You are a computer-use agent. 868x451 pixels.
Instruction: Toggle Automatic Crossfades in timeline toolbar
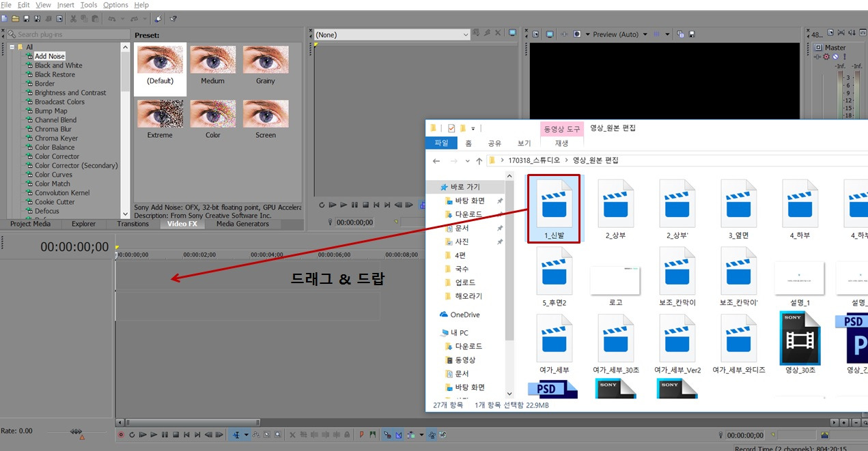tap(398, 435)
